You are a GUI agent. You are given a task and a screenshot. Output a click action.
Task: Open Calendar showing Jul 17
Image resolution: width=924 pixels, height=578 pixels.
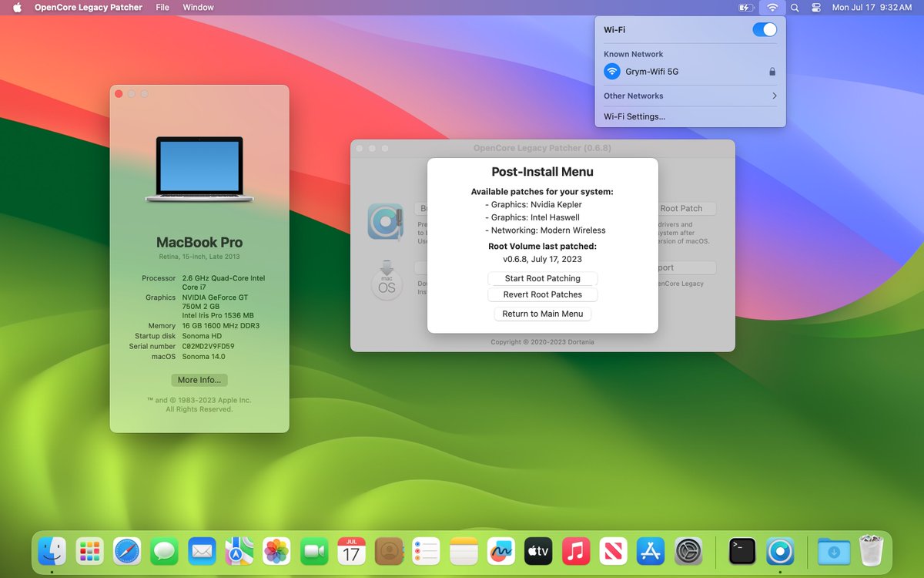point(351,551)
